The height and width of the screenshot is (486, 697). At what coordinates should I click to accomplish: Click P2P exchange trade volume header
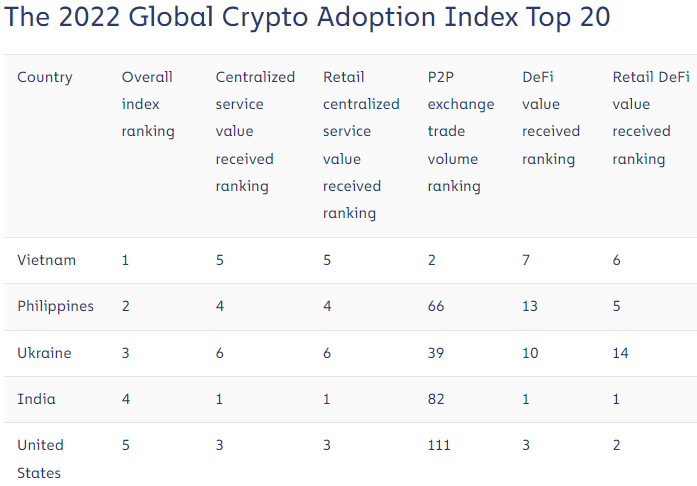[460, 131]
